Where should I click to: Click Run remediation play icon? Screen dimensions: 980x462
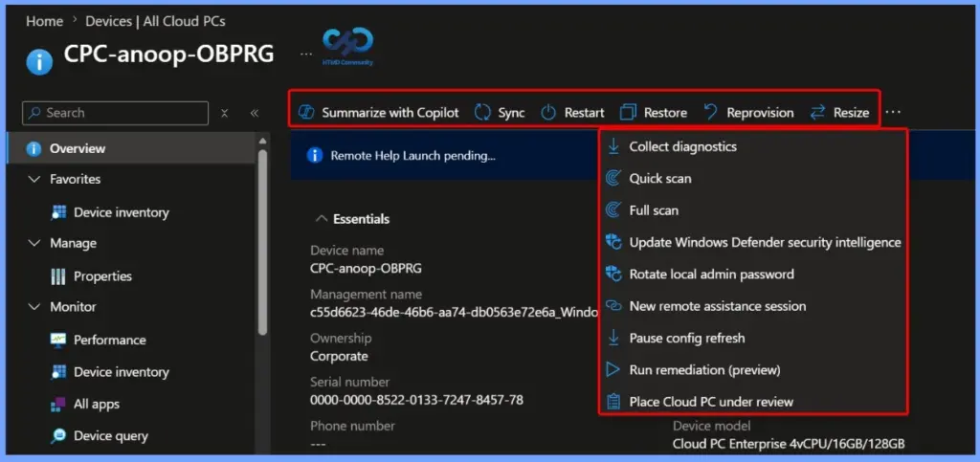(x=613, y=370)
